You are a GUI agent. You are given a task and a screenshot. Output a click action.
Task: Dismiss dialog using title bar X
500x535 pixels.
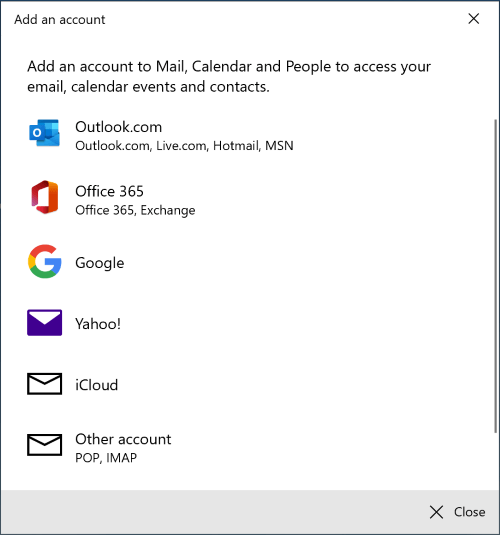pyautogui.click(x=474, y=19)
